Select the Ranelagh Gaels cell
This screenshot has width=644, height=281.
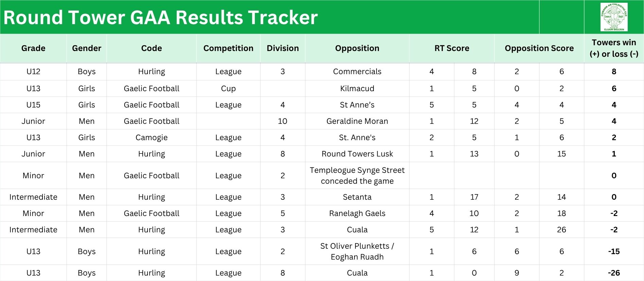[x=357, y=213]
